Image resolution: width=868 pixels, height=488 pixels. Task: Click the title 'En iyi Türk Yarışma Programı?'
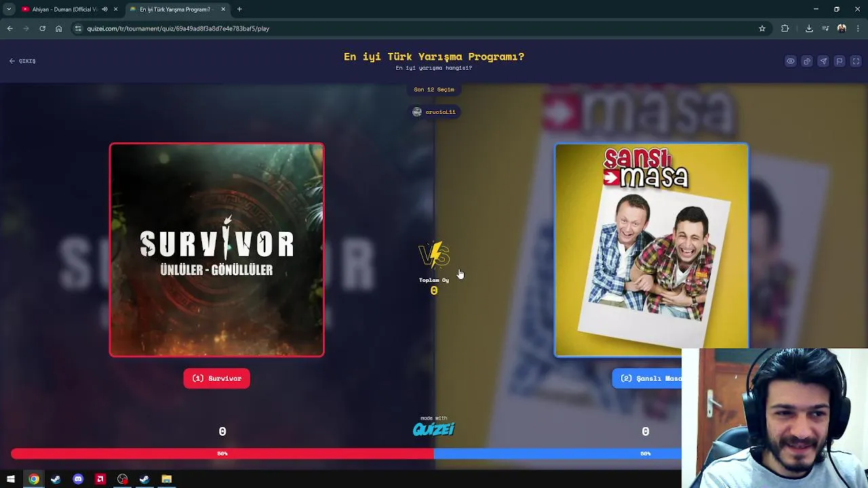[434, 57]
